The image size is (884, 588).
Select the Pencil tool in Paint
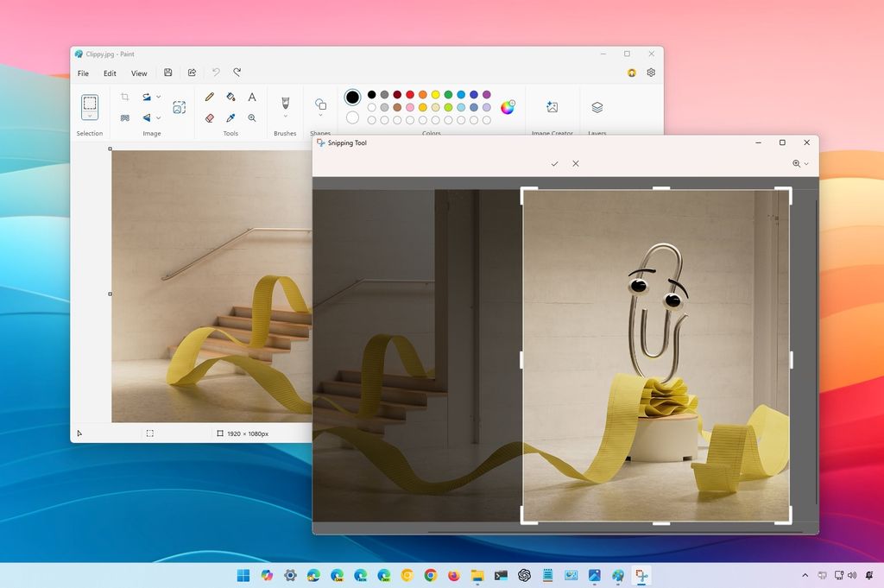[210, 97]
